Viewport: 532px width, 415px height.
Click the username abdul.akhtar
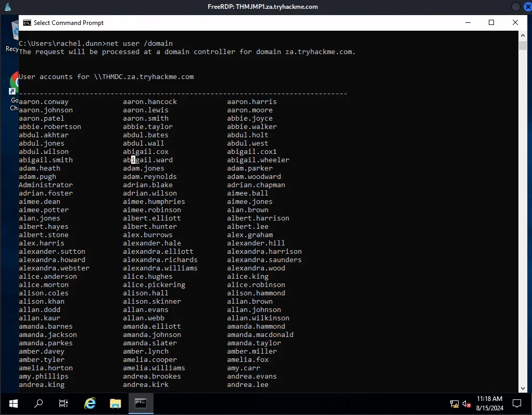tap(44, 135)
